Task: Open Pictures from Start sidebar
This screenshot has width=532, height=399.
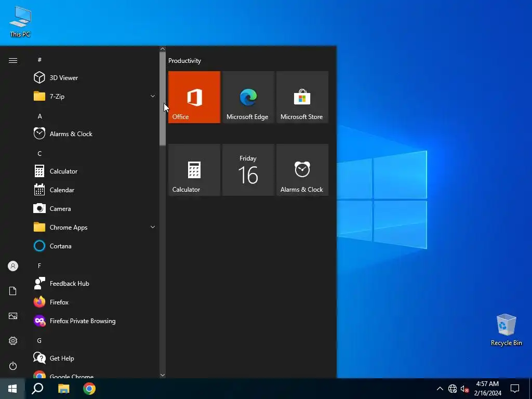Action: pos(13,316)
